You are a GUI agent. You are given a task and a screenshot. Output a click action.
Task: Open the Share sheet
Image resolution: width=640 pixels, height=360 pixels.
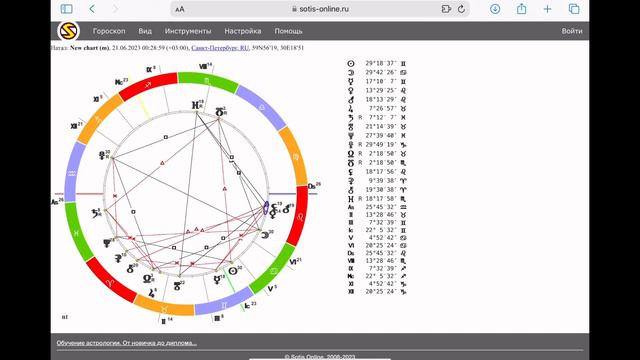click(x=521, y=8)
